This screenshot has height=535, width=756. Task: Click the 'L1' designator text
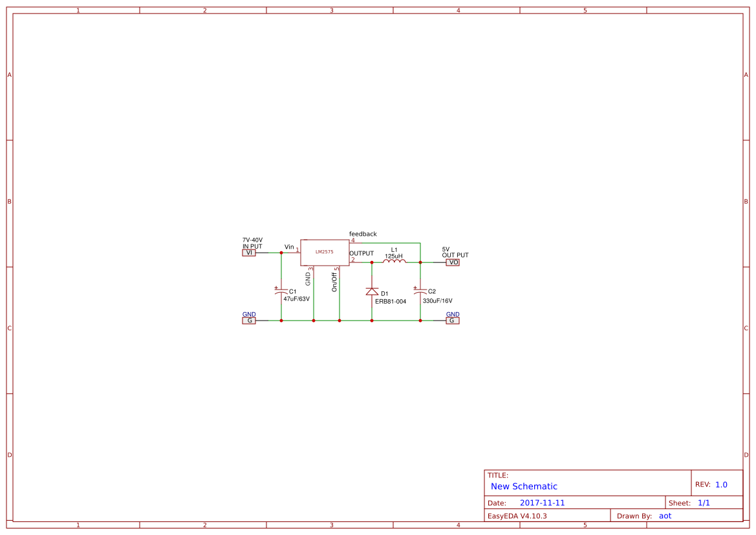tap(394, 250)
